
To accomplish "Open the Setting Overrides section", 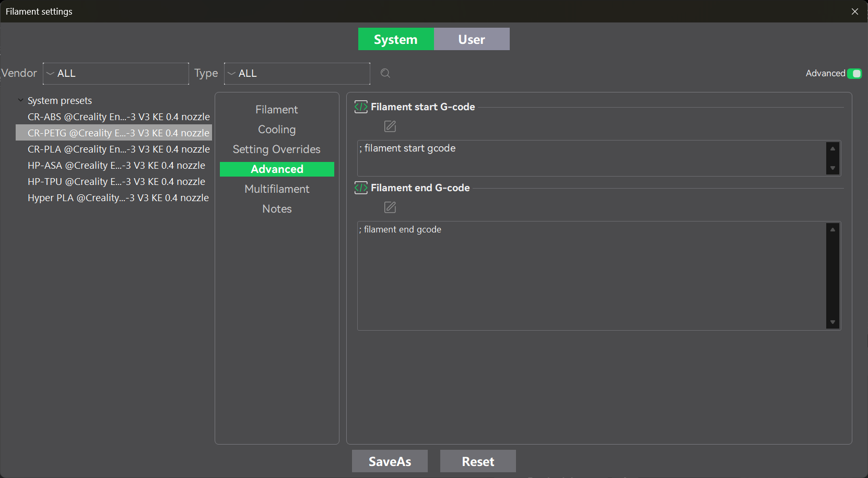I will click(x=277, y=149).
